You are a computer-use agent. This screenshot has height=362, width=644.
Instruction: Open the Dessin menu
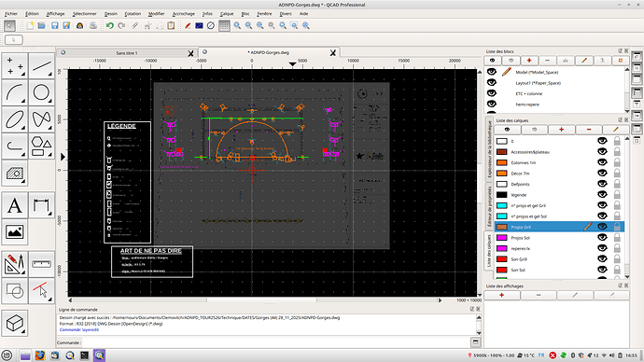tap(110, 14)
